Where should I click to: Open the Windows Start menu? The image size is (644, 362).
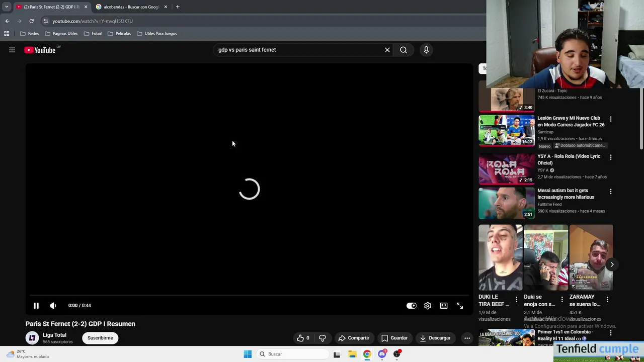tap(248, 354)
